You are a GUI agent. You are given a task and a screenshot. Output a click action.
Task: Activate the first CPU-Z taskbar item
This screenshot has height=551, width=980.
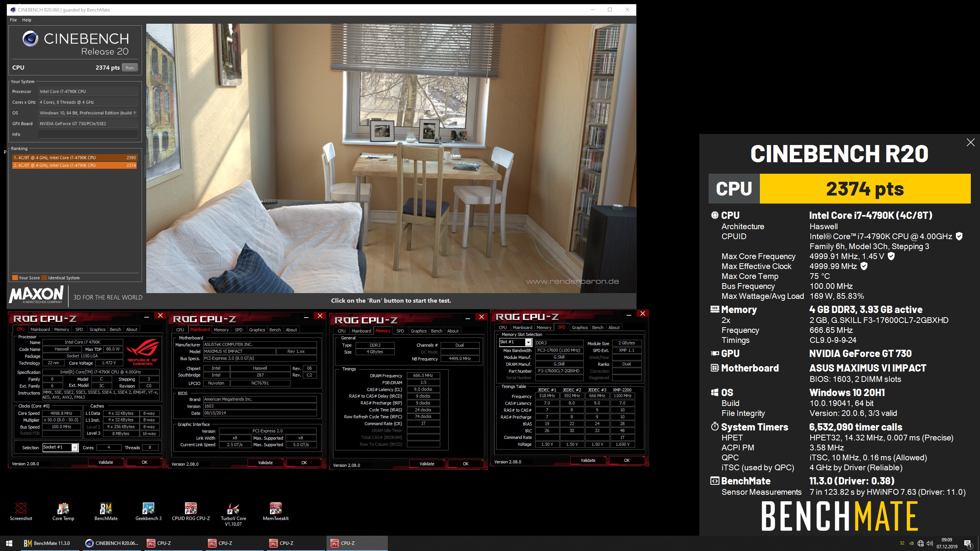173,543
